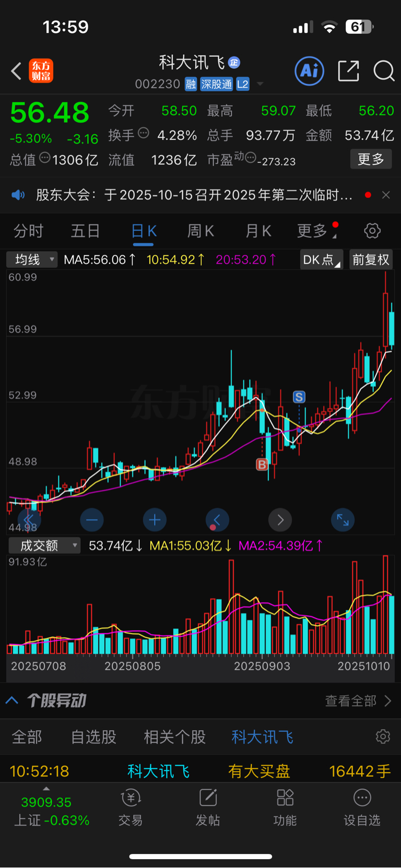Open search with the magnifier icon

click(x=384, y=70)
